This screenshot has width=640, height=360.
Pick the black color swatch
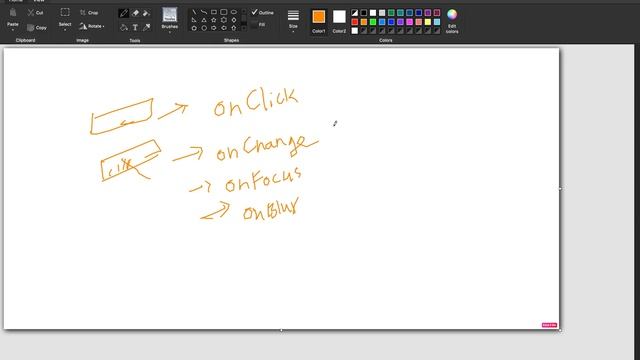[x=364, y=13]
